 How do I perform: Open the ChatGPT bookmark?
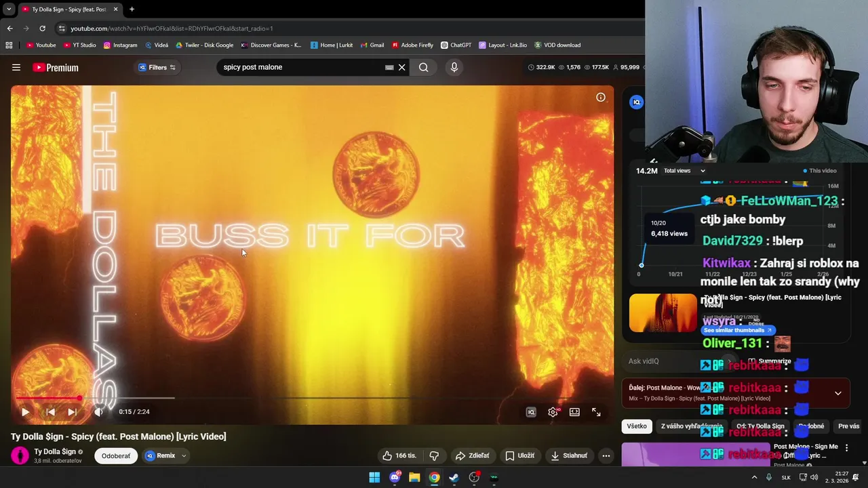456,45
